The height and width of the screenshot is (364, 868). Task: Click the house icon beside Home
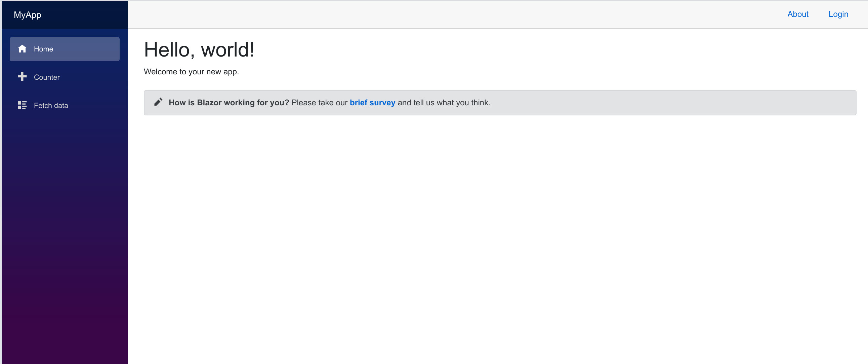[22, 49]
